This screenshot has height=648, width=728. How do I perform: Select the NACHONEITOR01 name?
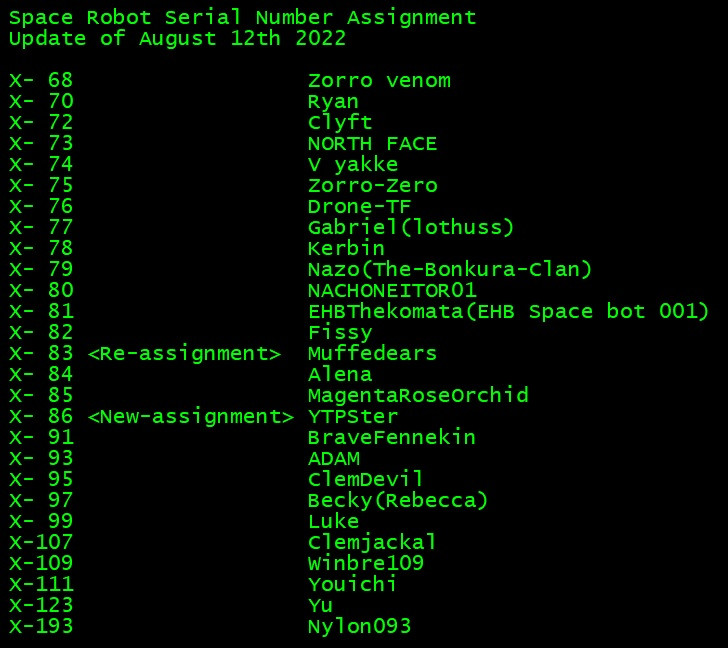point(392,291)
